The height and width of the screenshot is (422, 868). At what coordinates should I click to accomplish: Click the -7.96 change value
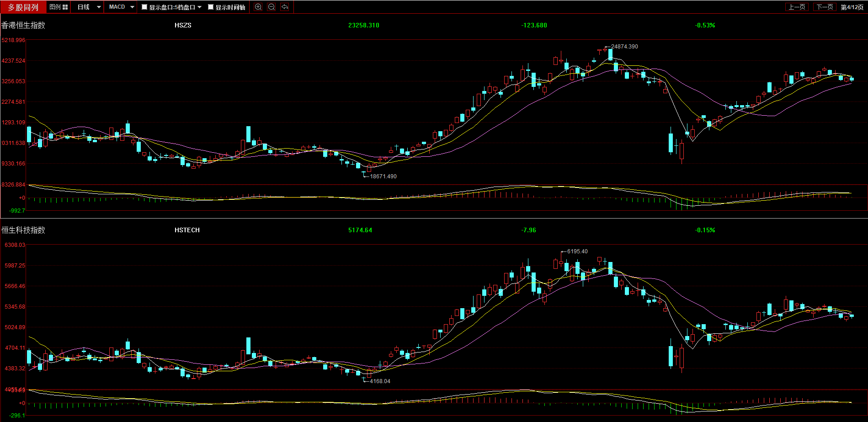point(529,230)
